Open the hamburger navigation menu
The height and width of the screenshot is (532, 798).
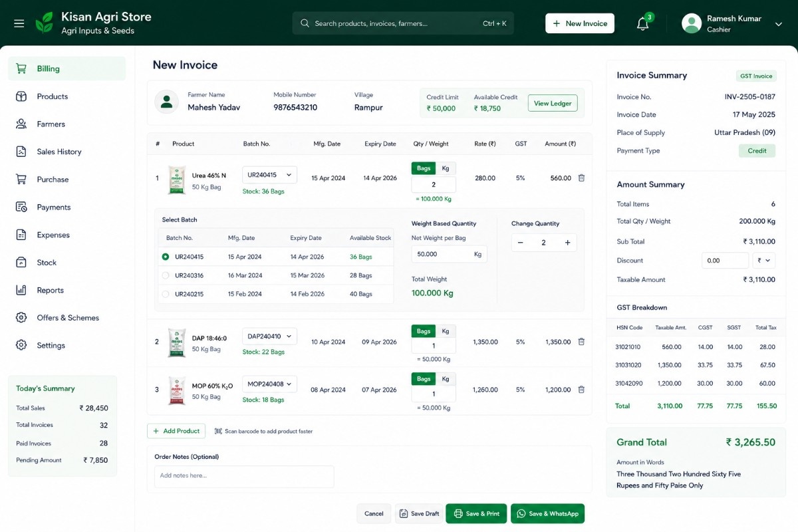click(x=19, y=23)
